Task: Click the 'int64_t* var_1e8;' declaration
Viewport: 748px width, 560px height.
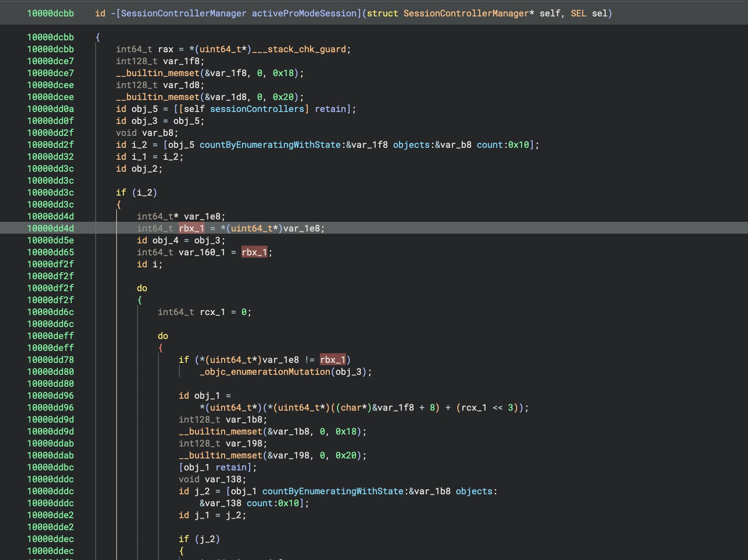Action: [x=181, y=217]
